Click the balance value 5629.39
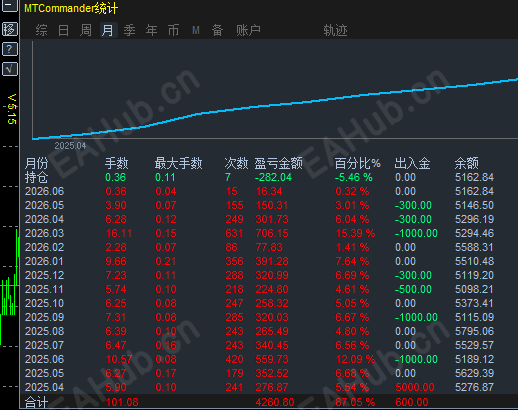 point(475,373)
